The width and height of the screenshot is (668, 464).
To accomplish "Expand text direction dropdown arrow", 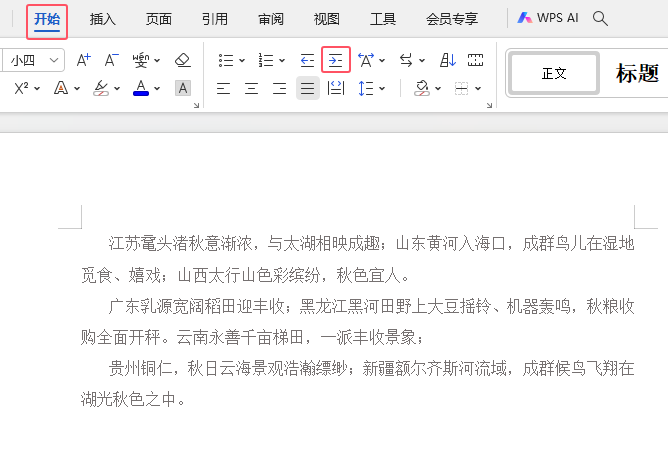I will pyautogui.click(x=422, y=61).
